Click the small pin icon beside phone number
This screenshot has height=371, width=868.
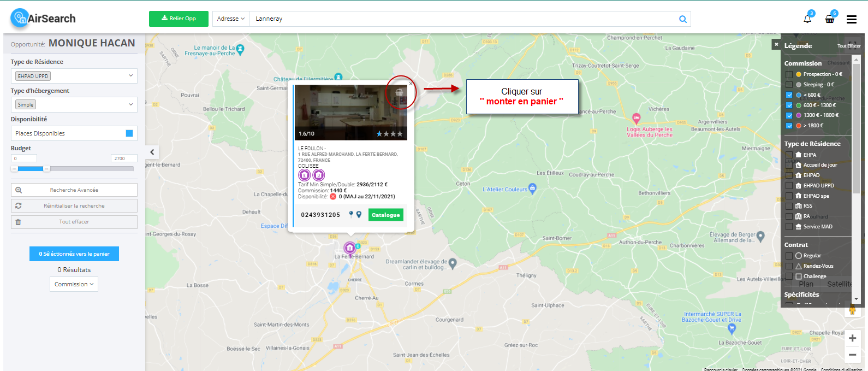351,214
